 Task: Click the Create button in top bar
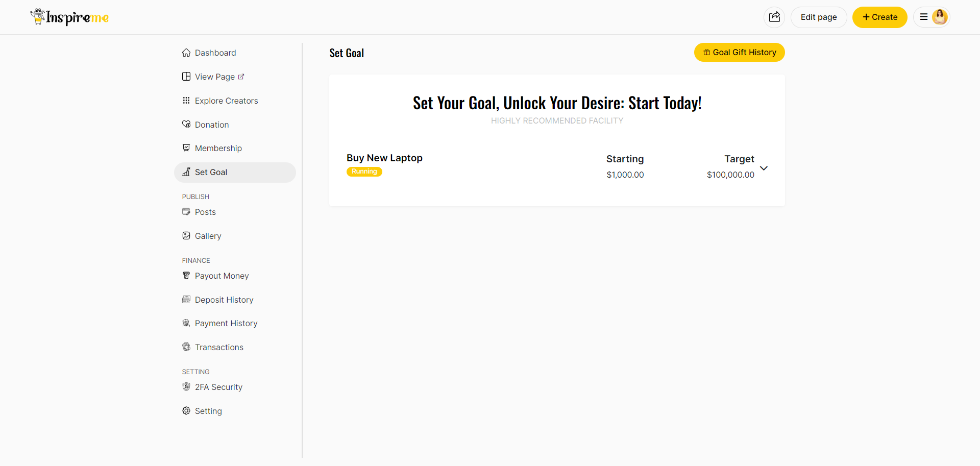click(879, 17)
